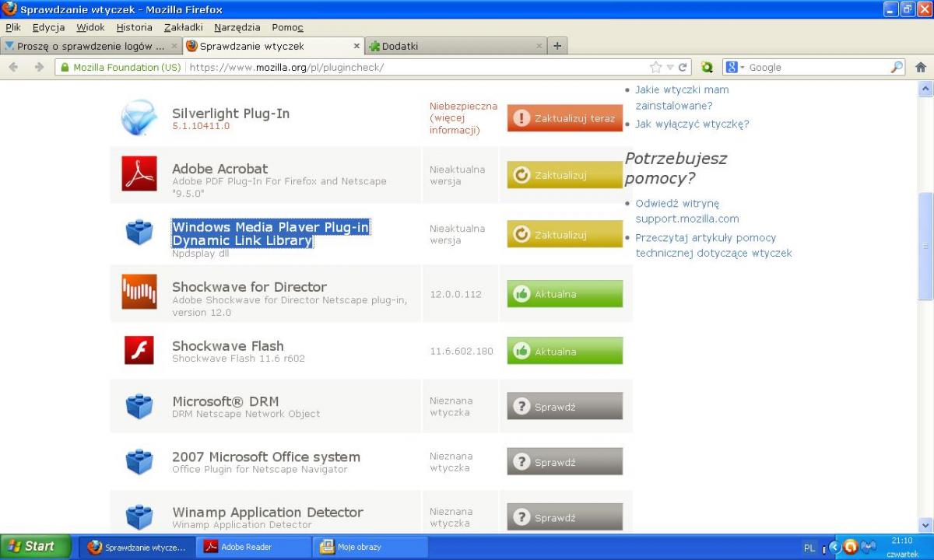The height and width of the screenshot is (560, 934).
Task: Open a new tab with the plus button
Action: point(557,46)
